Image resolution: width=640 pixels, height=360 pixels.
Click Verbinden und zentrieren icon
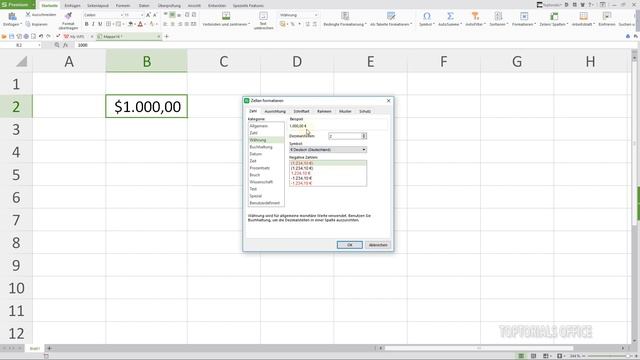click(226, 16)
